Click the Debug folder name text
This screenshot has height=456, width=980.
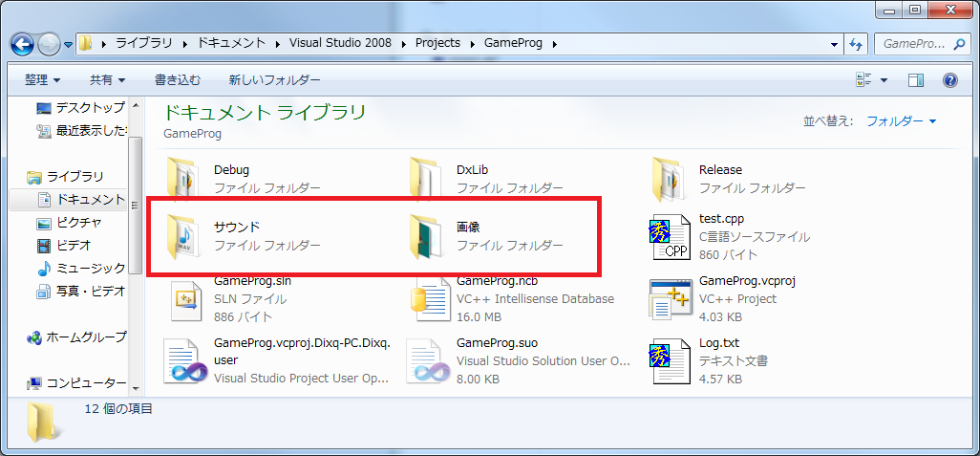click(x=232, y=169)
